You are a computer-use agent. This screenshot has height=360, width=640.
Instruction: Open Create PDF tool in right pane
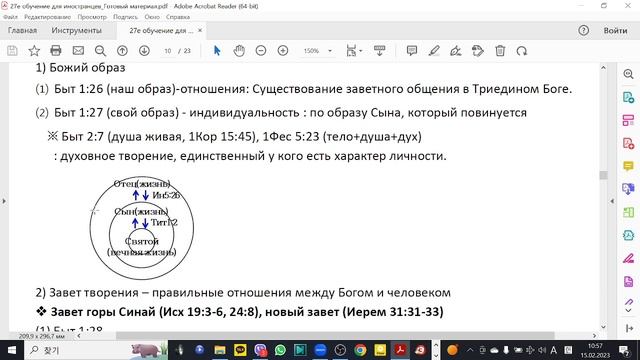(x=628, y=143)
